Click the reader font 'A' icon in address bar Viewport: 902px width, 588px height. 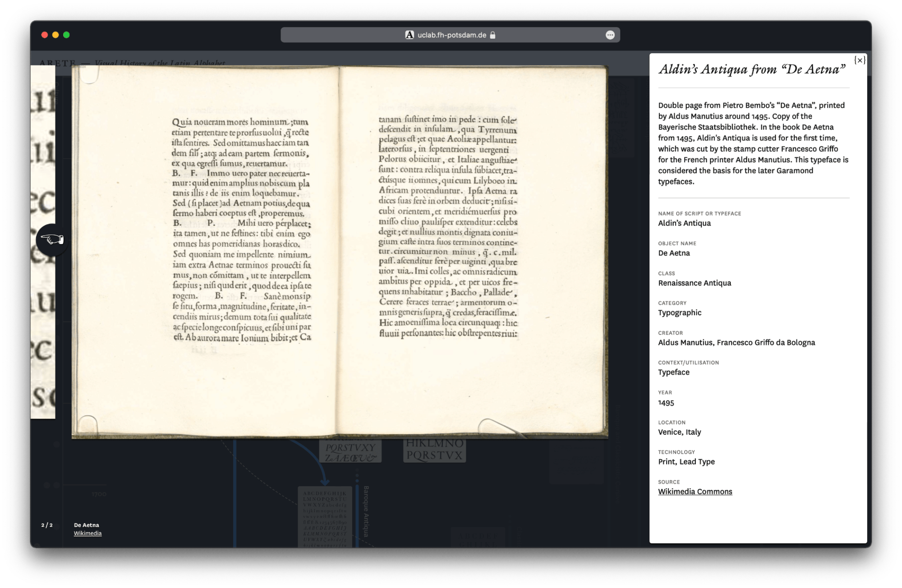410,35
